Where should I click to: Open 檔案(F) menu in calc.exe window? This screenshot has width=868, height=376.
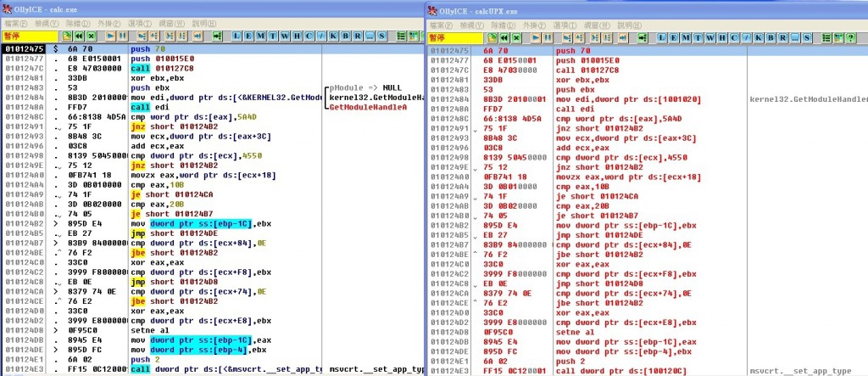(16, 23)
